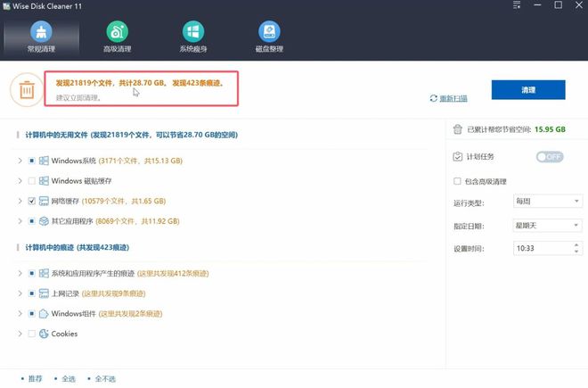Open the 常规清理 broom icon tab
The image size is (588, 388).
[41, 34]
